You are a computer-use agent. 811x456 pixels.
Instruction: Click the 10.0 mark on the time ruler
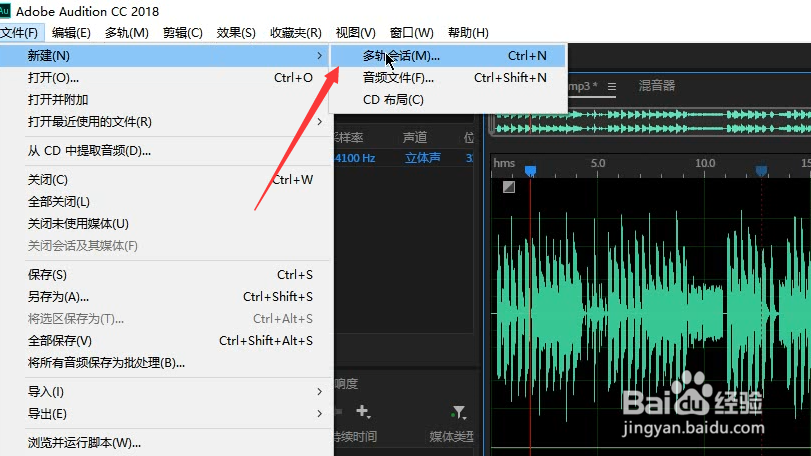705,163
